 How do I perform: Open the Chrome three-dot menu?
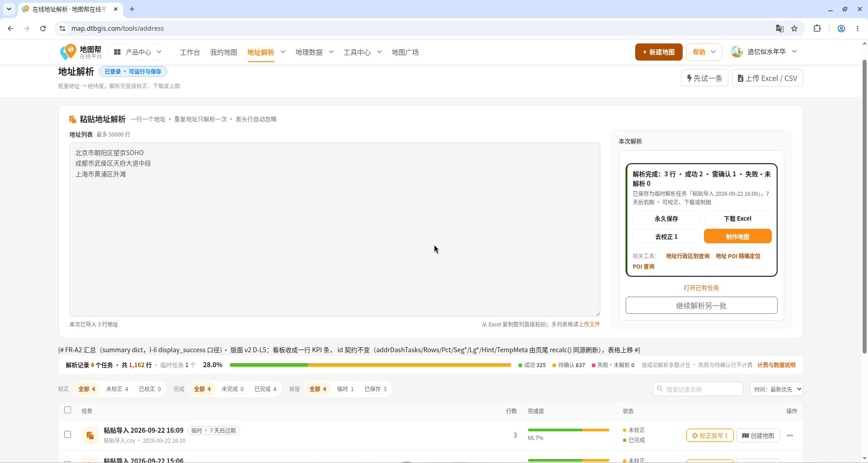coord(858,28)
